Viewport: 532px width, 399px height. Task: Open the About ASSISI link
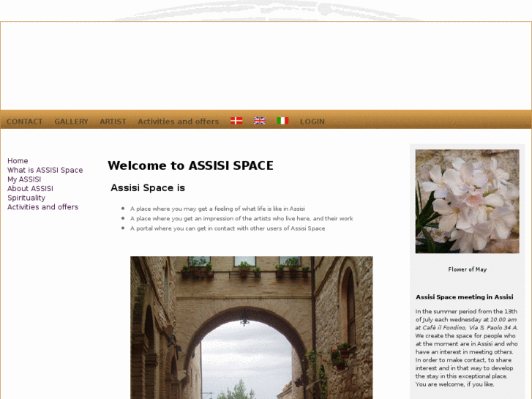pos(30,188)
